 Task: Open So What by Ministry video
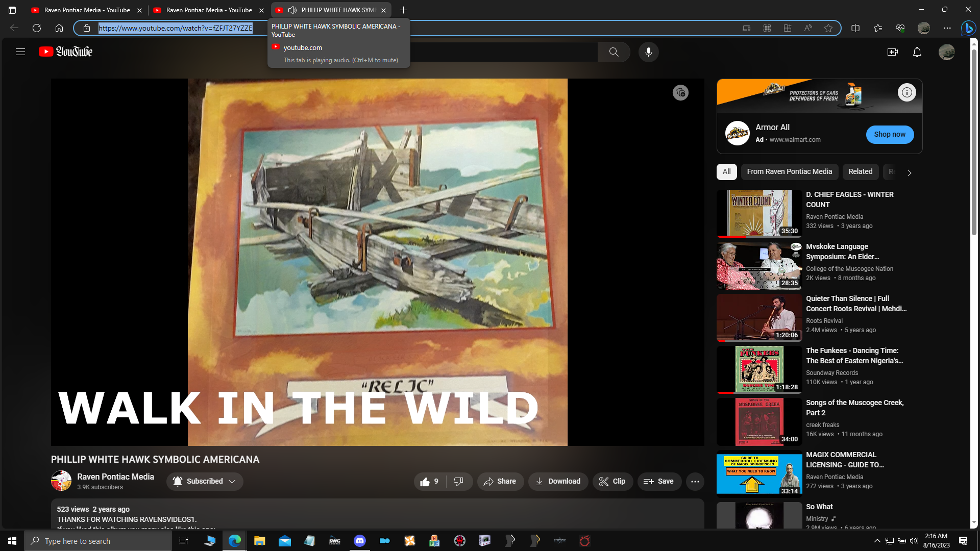[819, 507]
